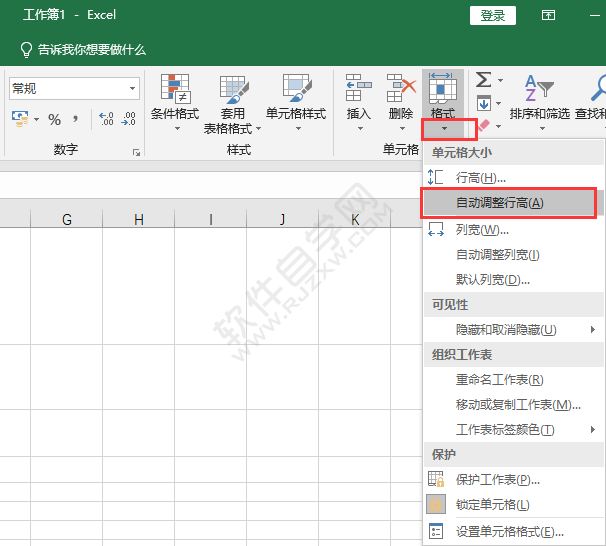Screen dimensions: 606x546
Task: Click the Lock Cell padlock icon
Action: pyautogui.click(x=436, y=504)
